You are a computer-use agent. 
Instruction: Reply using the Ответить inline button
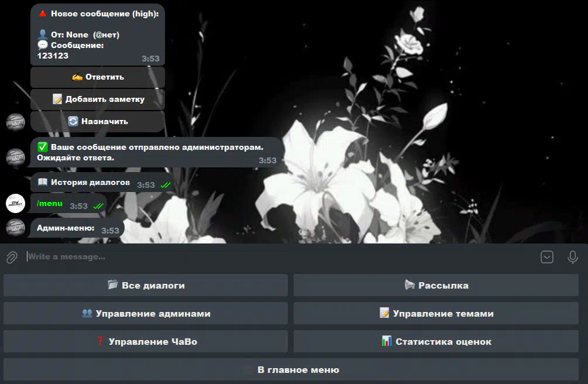(98, 77)
